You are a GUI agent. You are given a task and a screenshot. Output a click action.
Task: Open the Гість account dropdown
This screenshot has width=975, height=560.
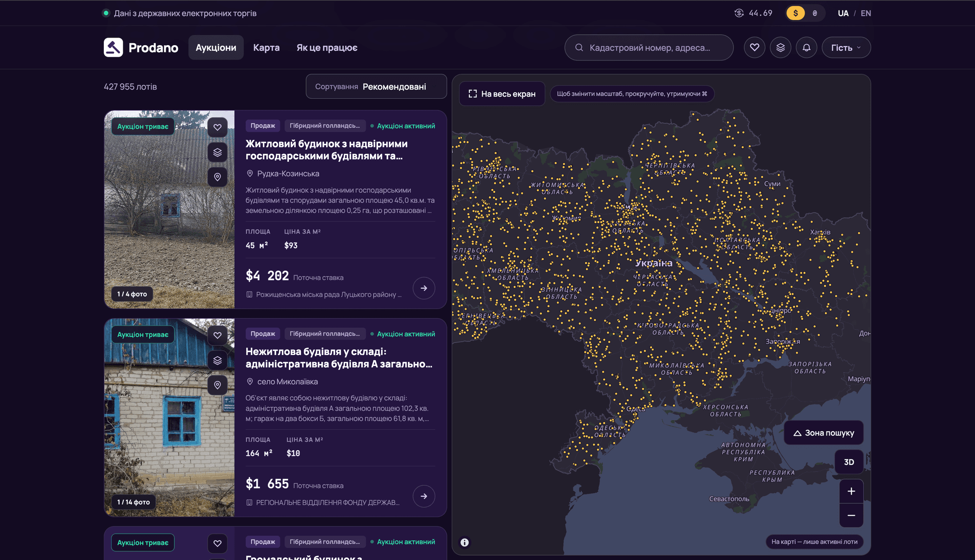pyautogui.click(x=846, y=48)
